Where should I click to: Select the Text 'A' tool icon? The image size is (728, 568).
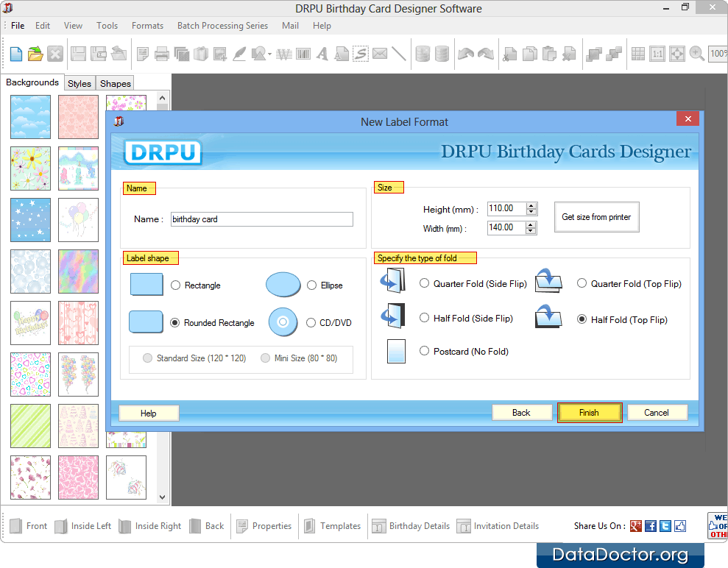click(322, 54)
